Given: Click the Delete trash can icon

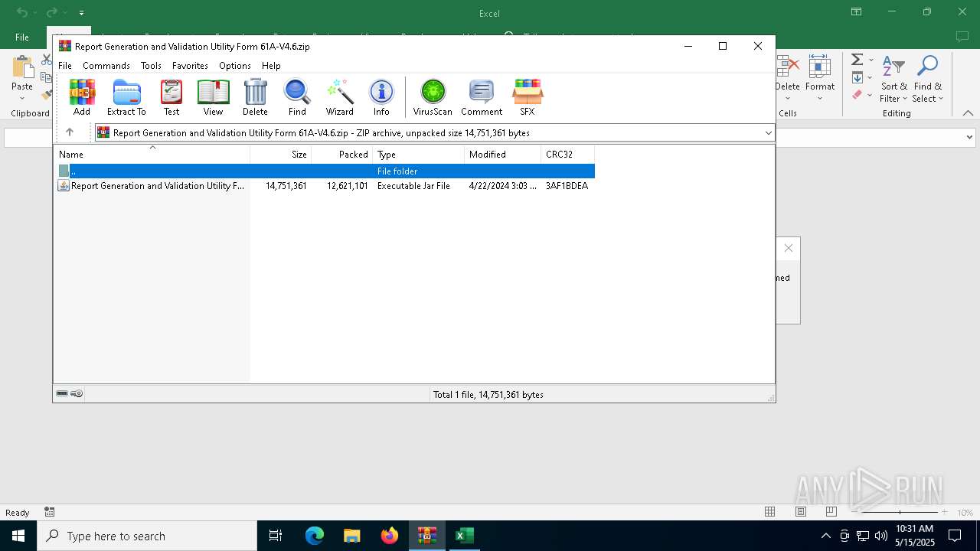Looking at the screenshot, I should [255, 97].
